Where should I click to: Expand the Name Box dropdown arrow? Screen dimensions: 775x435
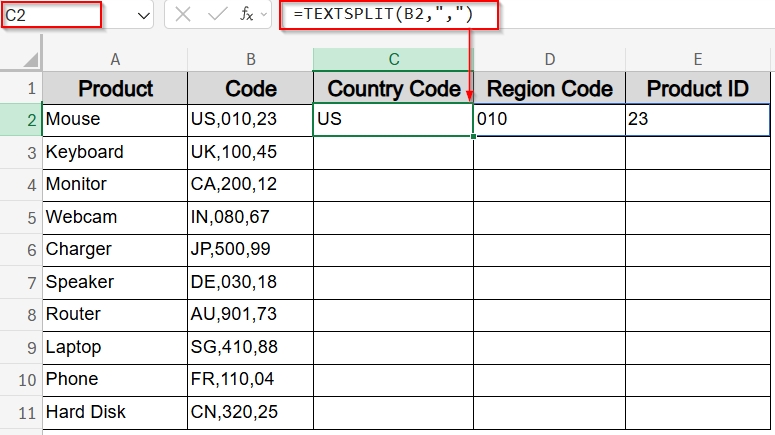point(143,15)
